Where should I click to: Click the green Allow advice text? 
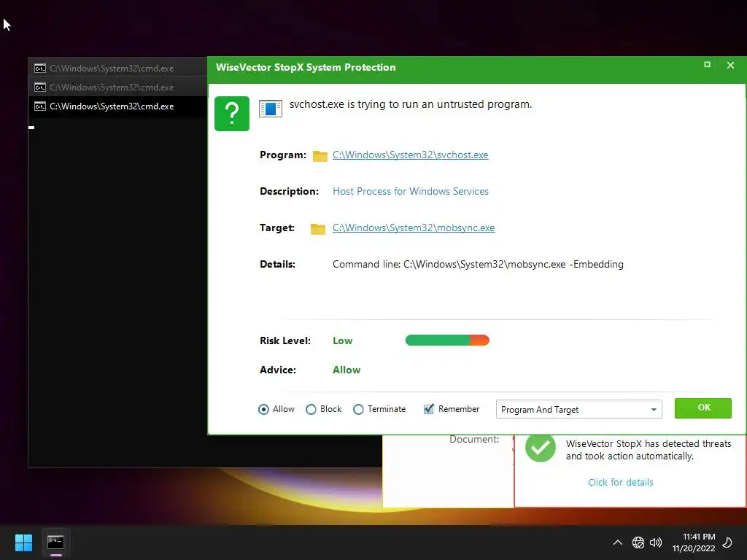347,370
